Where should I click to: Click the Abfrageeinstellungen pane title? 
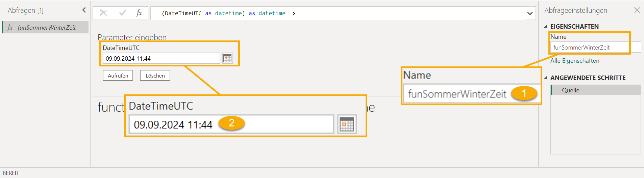coord(575,10)
